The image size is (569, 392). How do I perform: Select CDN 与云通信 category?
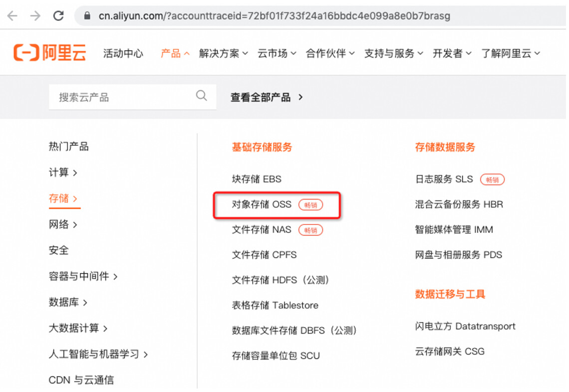pos(81,380)
